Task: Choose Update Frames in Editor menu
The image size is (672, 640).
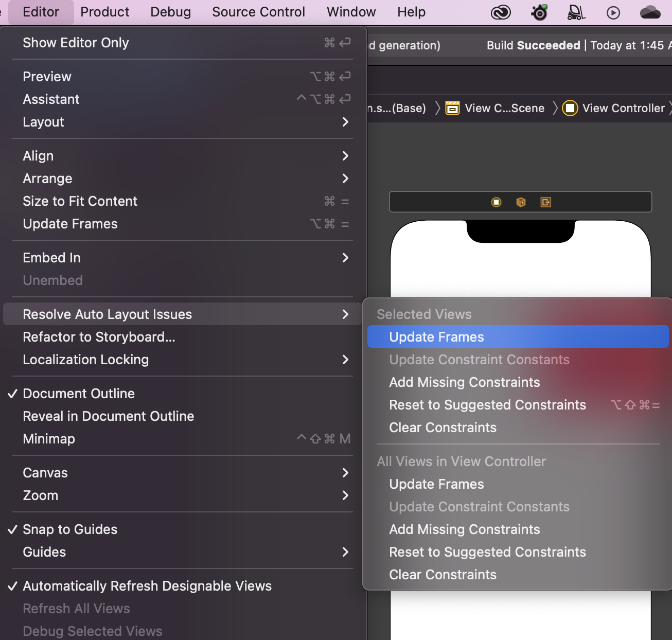Action: point(183,224)
